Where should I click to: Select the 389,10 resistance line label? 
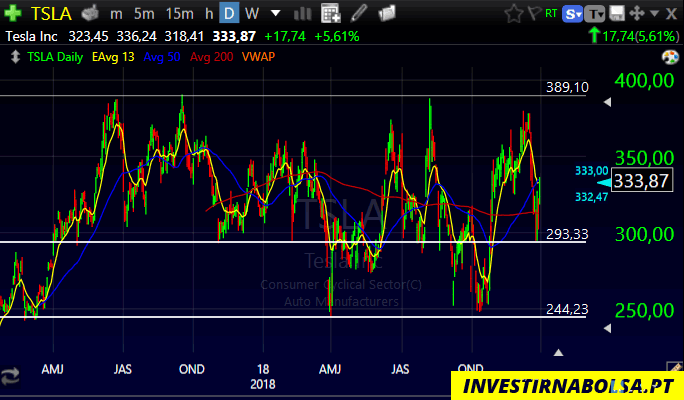coord(567,88)
